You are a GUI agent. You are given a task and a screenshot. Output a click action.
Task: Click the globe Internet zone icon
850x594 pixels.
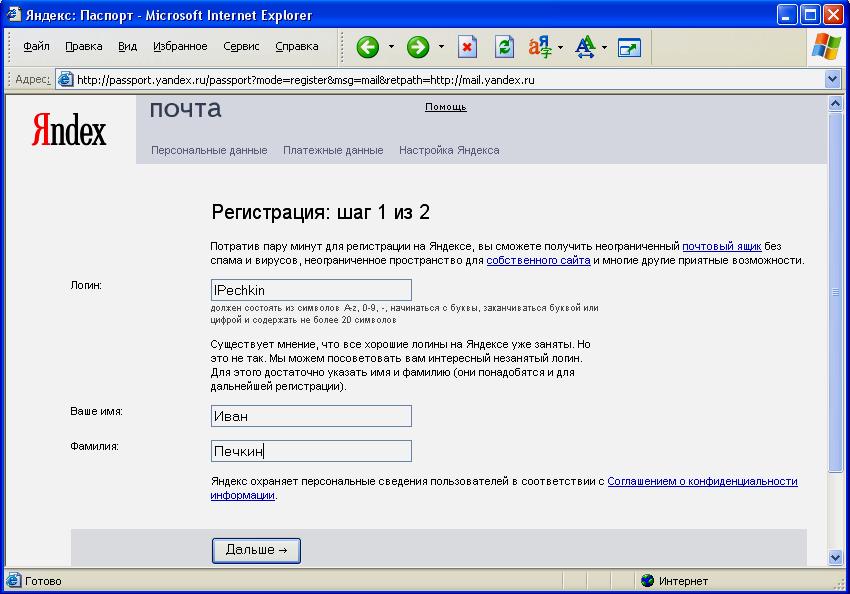pyautogui.click(x=647, y=580)
